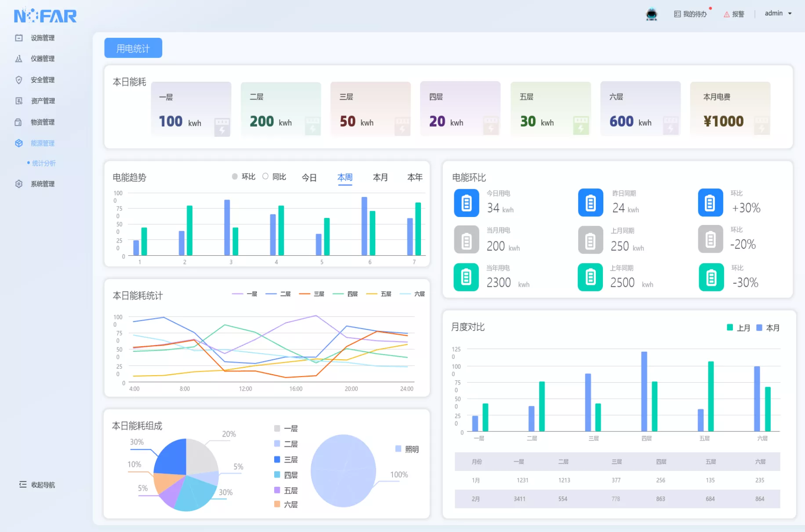
Task: Click the 今日用电 blue battery icon
Action: pyautogui.click(x=466, y=203)
